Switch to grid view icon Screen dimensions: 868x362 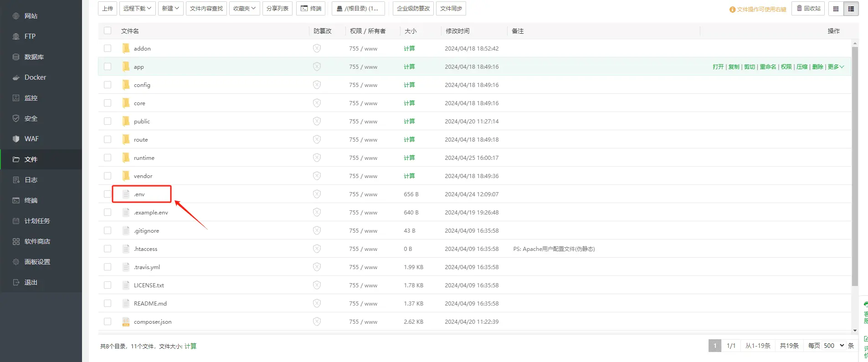[x=836, y=9]
